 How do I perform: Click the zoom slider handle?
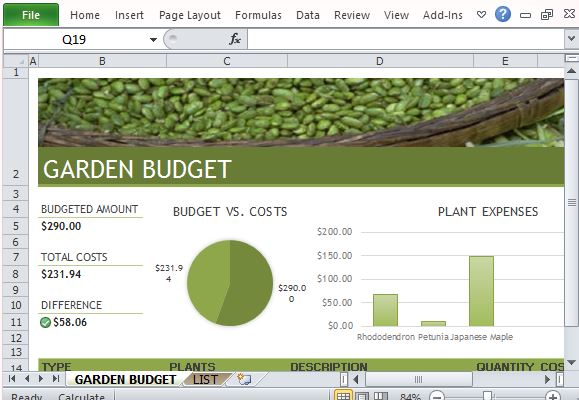[x=487, y=397]
